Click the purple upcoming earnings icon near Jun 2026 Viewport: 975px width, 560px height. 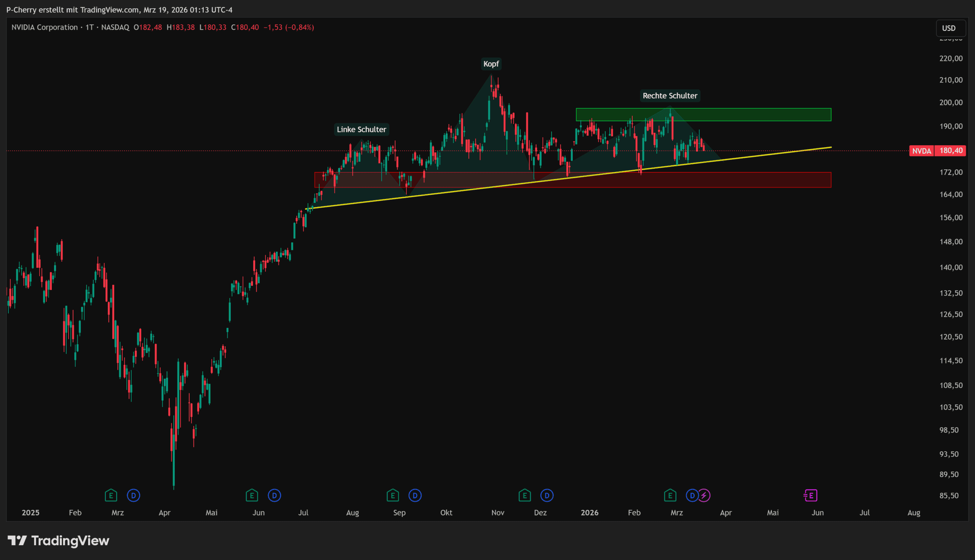[810, 495]
